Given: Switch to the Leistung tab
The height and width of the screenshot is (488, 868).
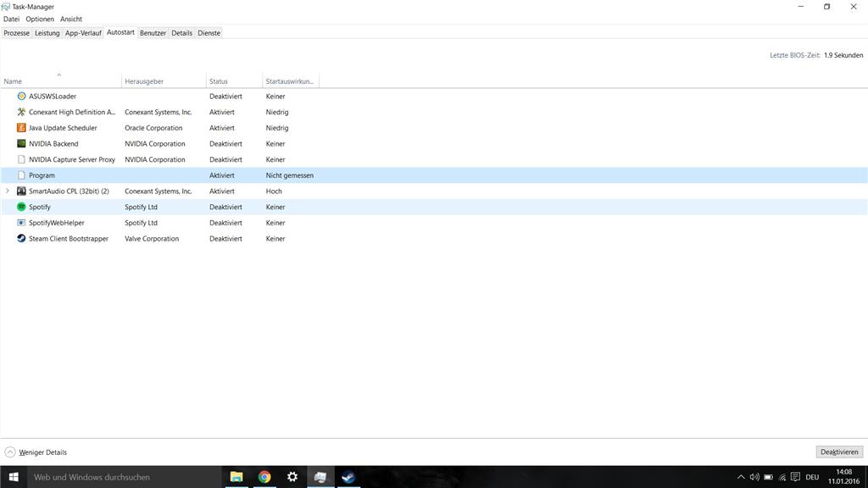Looking at the screenshot, I should [47, 33].
